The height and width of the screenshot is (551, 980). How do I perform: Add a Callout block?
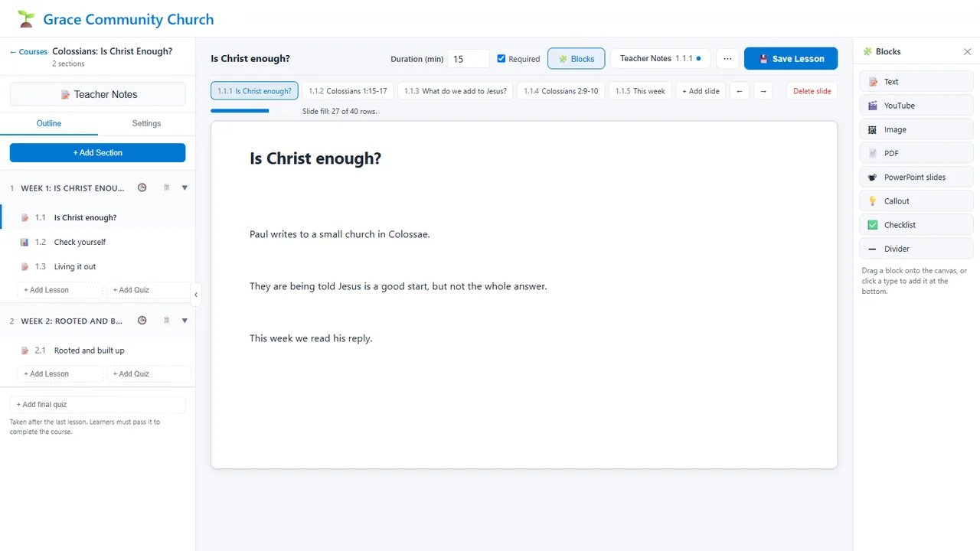(916, 201)
